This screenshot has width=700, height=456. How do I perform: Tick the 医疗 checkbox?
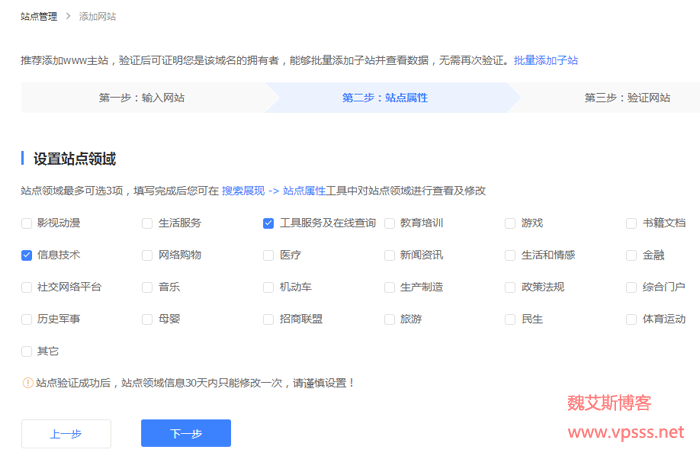pyautogui.click(x=268, y=255)
